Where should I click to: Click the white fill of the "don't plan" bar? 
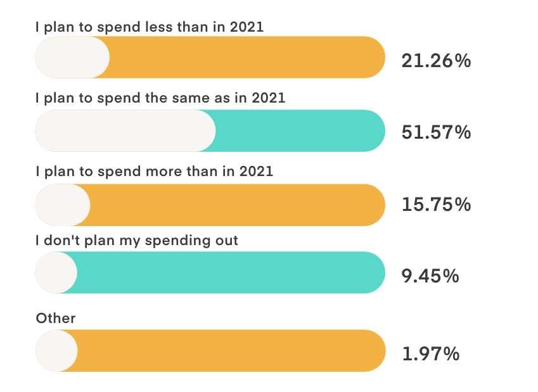(56, 272)
